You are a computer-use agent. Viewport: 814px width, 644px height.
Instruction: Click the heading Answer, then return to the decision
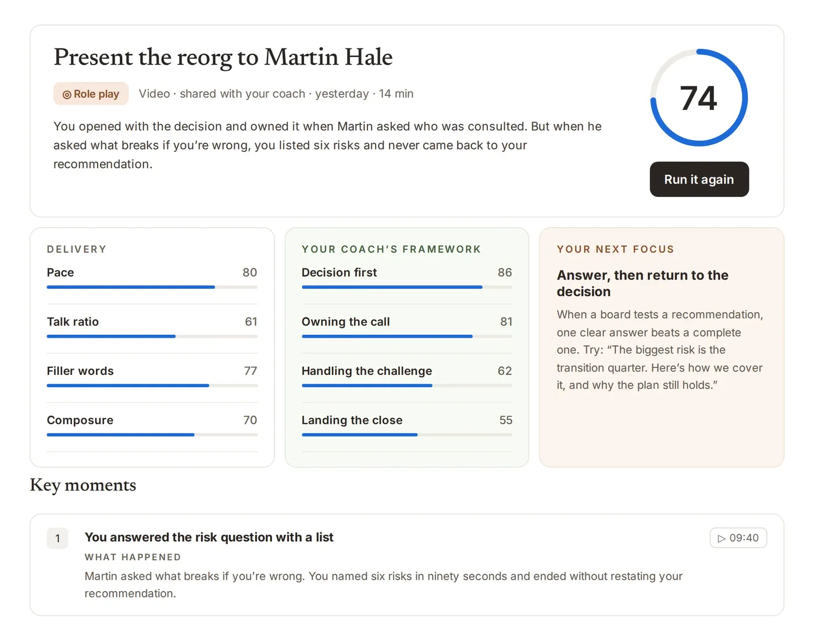pos(642,283)
